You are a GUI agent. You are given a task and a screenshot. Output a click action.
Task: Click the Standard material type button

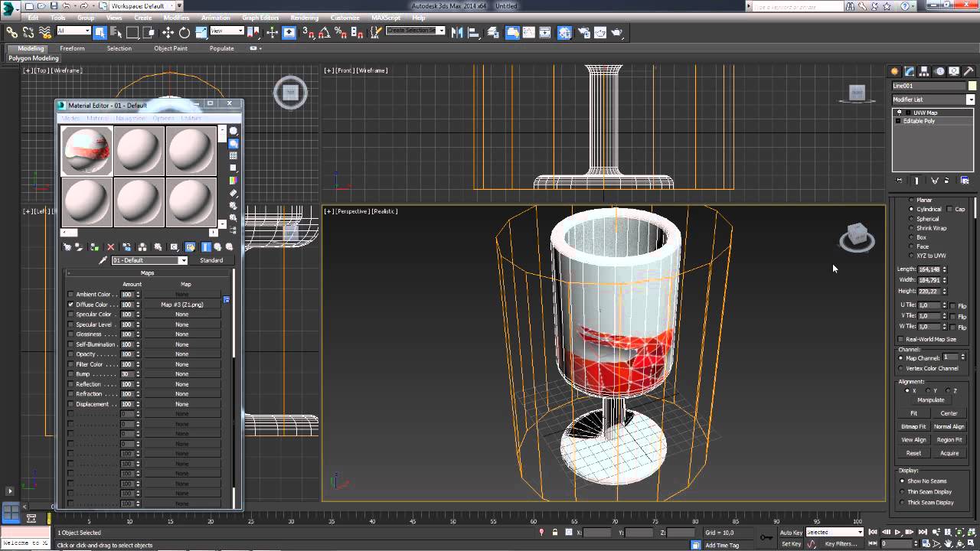pyautogui.click(x=211, y=260)
